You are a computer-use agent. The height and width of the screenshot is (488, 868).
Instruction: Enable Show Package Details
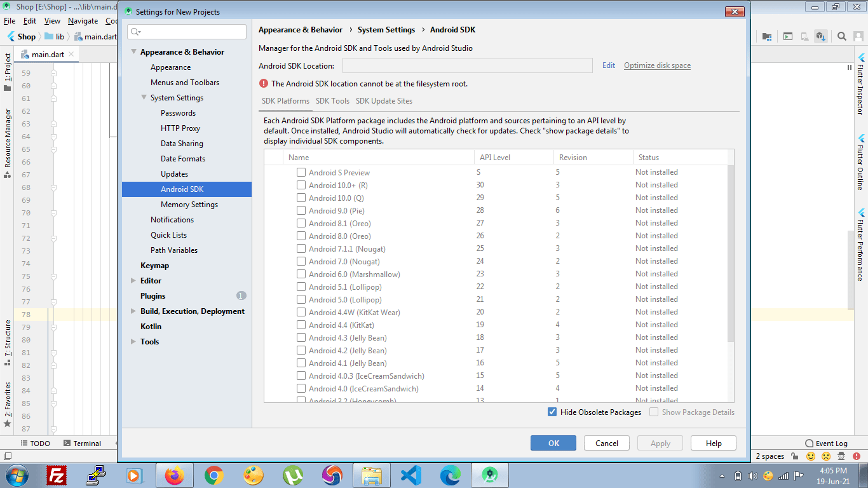[653, 412]
